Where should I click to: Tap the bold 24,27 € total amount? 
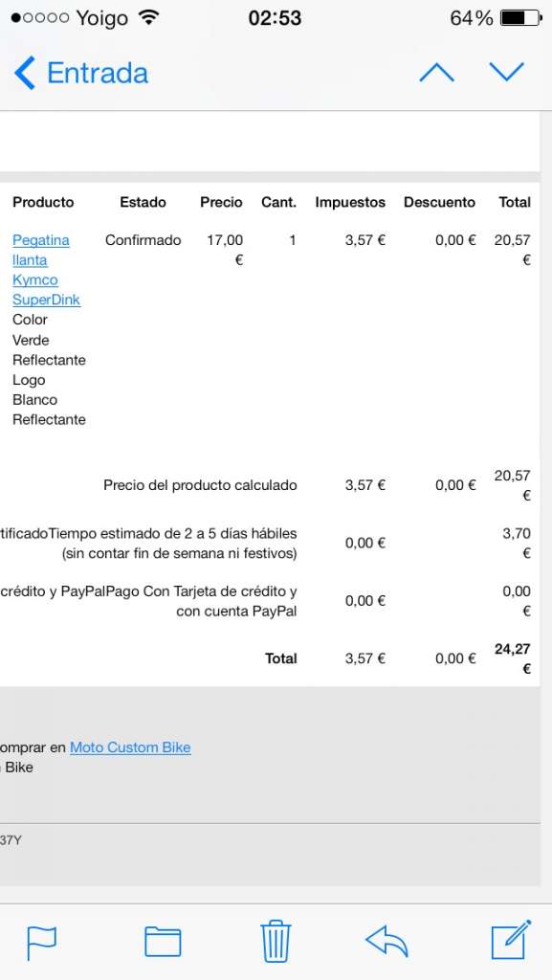point(513,658)
